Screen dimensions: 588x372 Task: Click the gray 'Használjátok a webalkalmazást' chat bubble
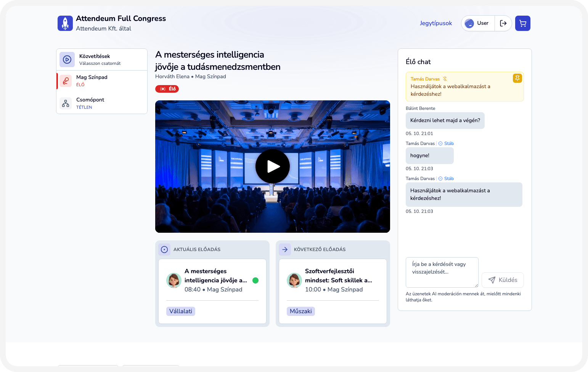click(464, 195)
